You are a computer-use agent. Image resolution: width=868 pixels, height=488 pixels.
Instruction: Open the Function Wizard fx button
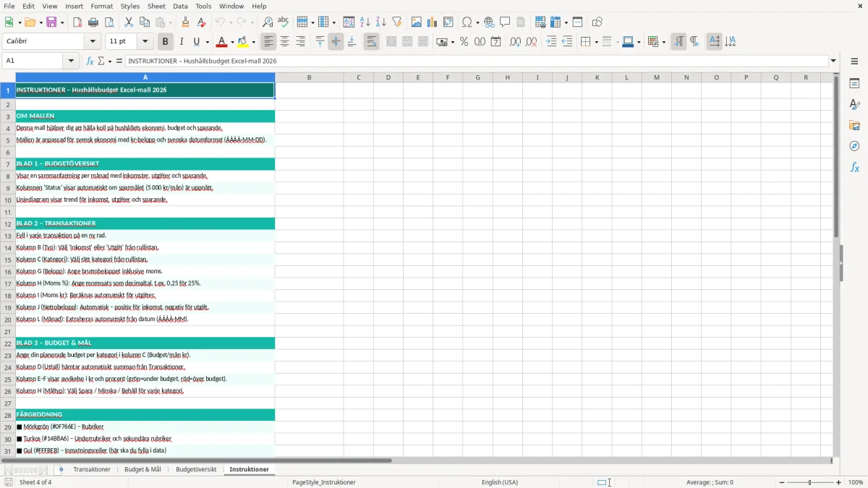(90, 61)
